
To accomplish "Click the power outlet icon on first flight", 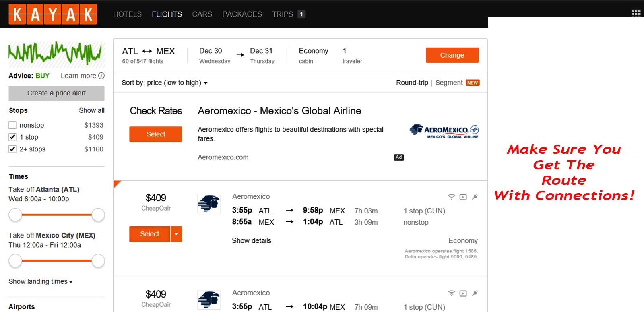I will click(x=475, y=197).
